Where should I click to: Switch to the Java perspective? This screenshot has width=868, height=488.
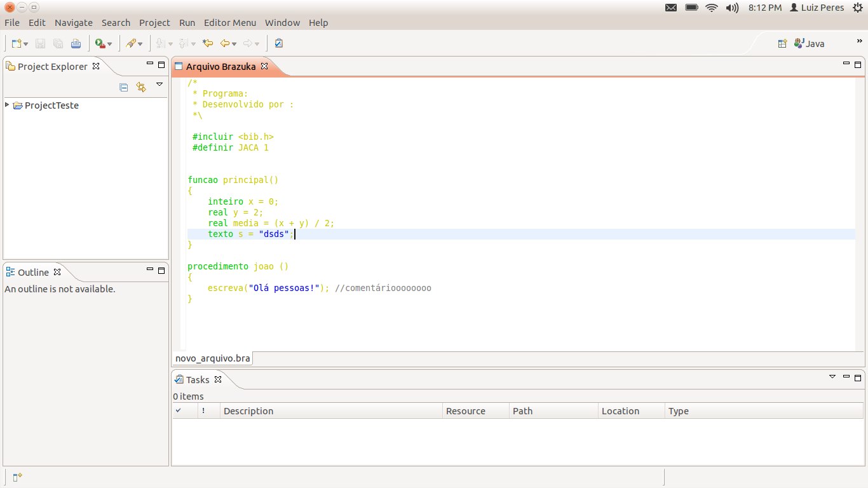[x=809, y=44]
